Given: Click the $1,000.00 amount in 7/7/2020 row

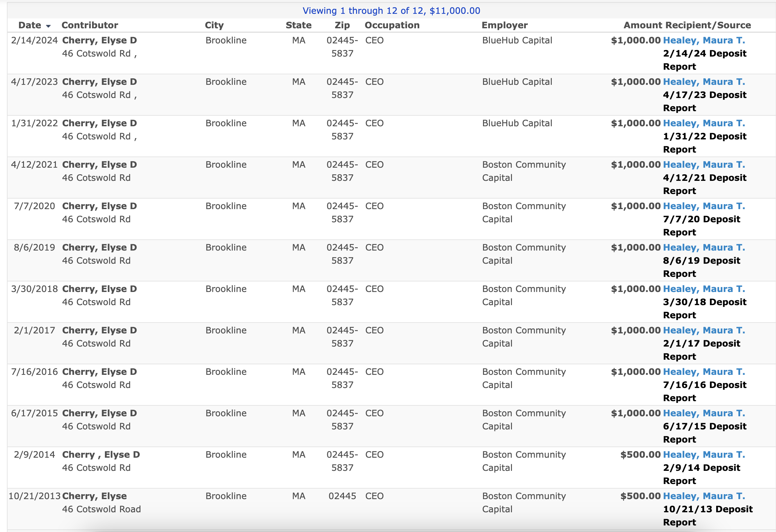Looking at the screenshot, I should (636, 206).
